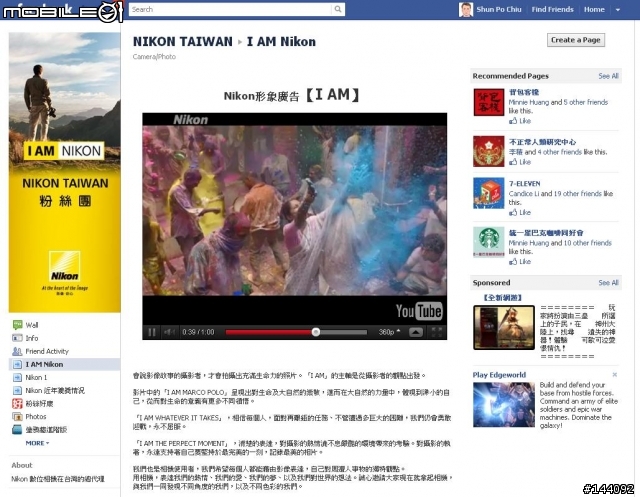Click the Photos icon
The image size is (640, 497).
[x=18, y=417]
